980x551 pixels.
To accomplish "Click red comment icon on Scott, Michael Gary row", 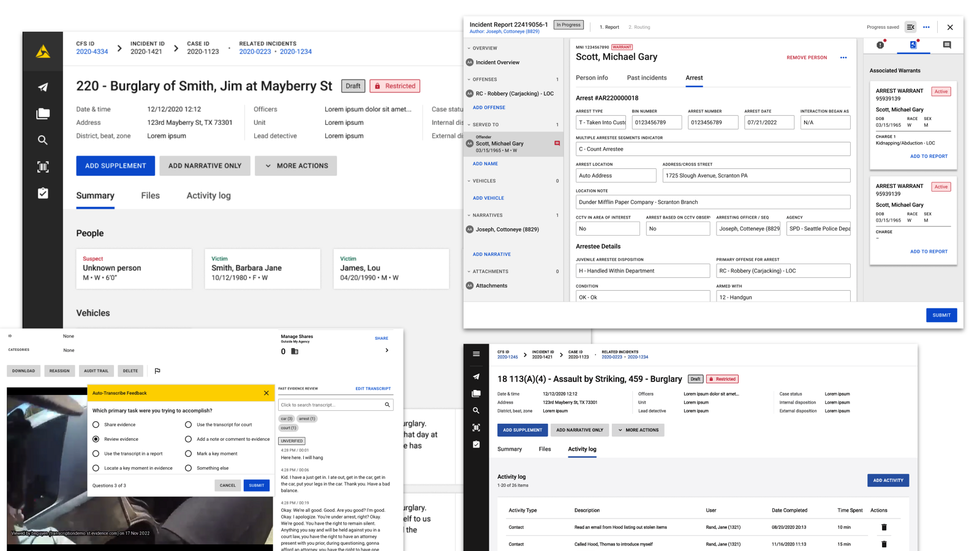I will point(557,143).
